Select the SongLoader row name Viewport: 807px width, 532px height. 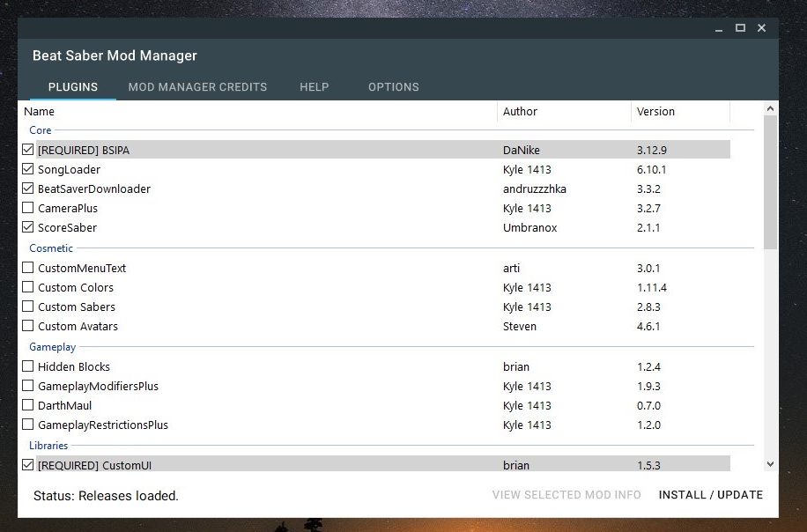click(x=69, y=169)
